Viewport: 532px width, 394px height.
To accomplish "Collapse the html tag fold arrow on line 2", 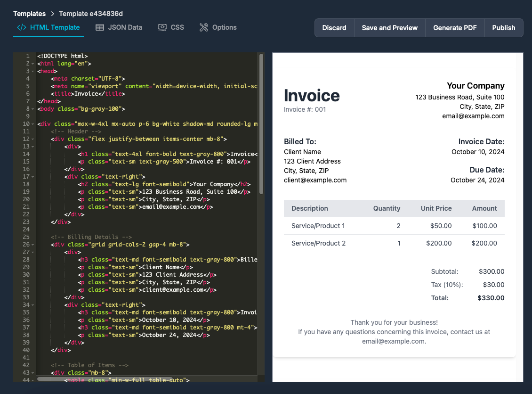I will coord(32,64).
